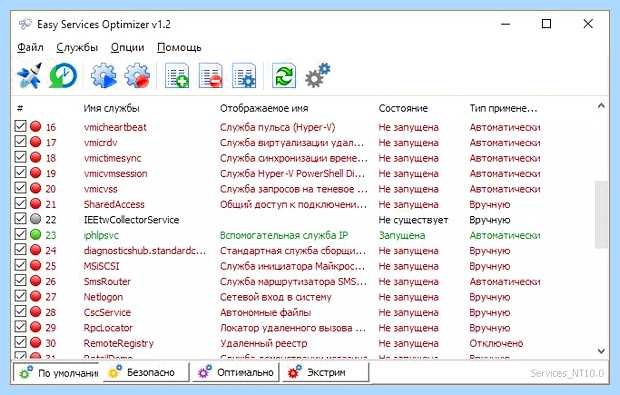Screen dimensions: 620x395
Task: Toggle checkbox for Netlogon row
Action: 20,296
